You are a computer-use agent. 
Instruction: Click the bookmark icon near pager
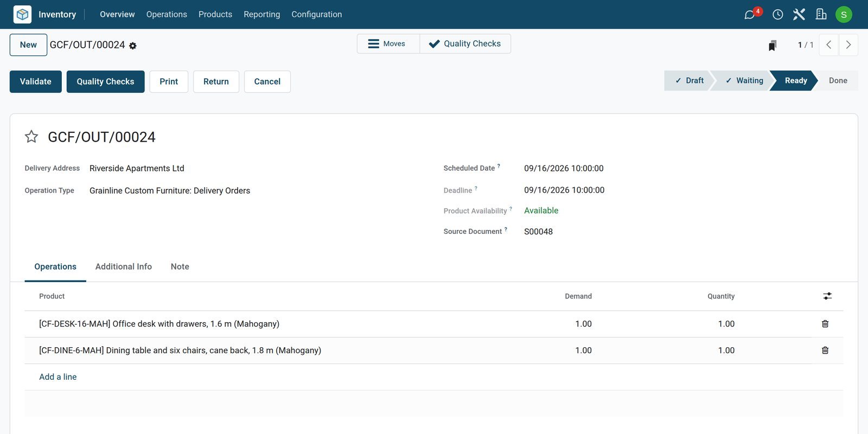(773, 46)
